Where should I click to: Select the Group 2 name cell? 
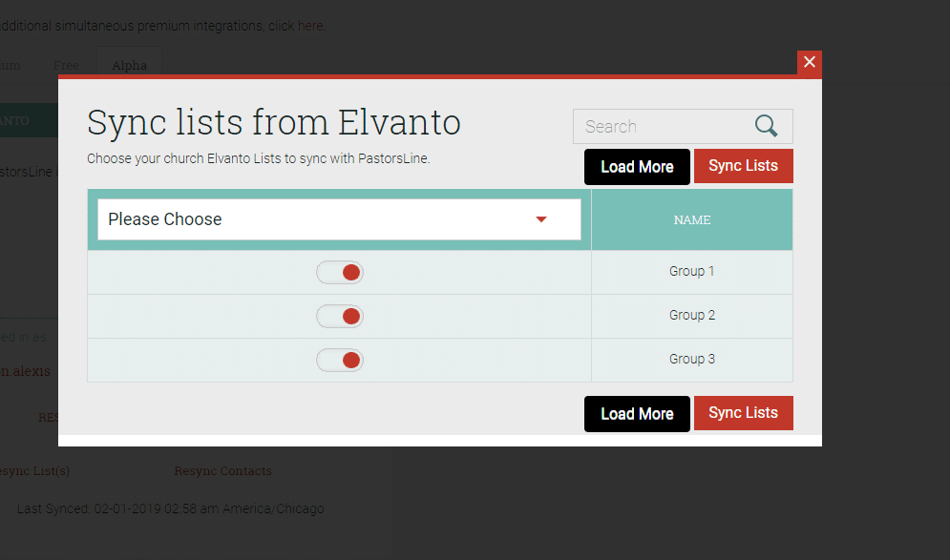coord(692,316)
